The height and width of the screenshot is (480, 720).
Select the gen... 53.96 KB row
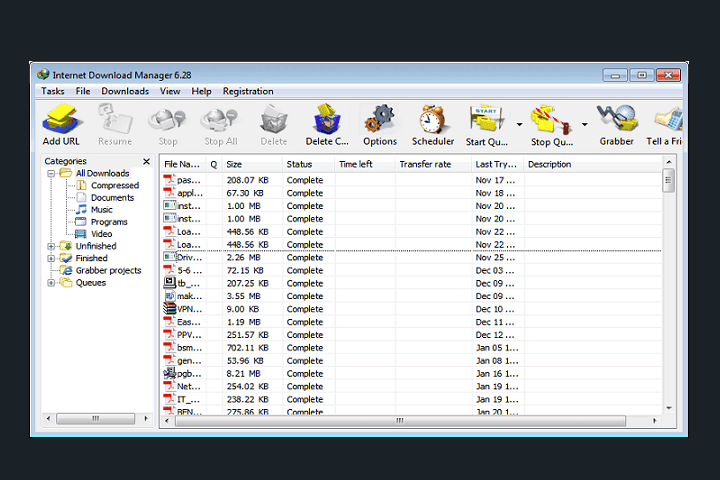point(411,361)
